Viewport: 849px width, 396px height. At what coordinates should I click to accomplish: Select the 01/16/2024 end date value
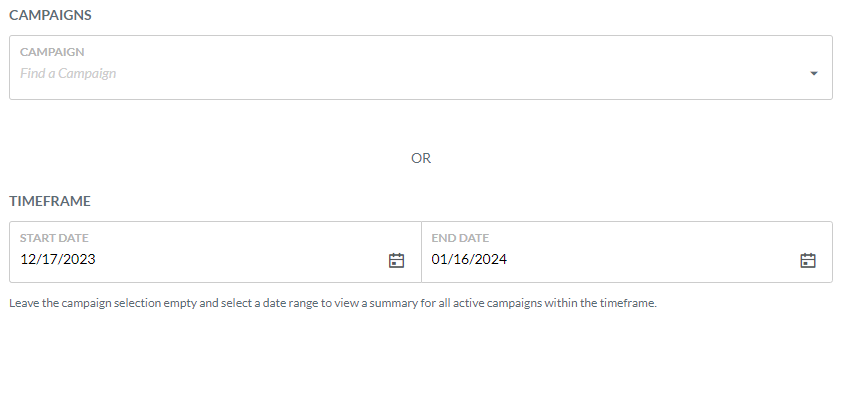(469, 259)
